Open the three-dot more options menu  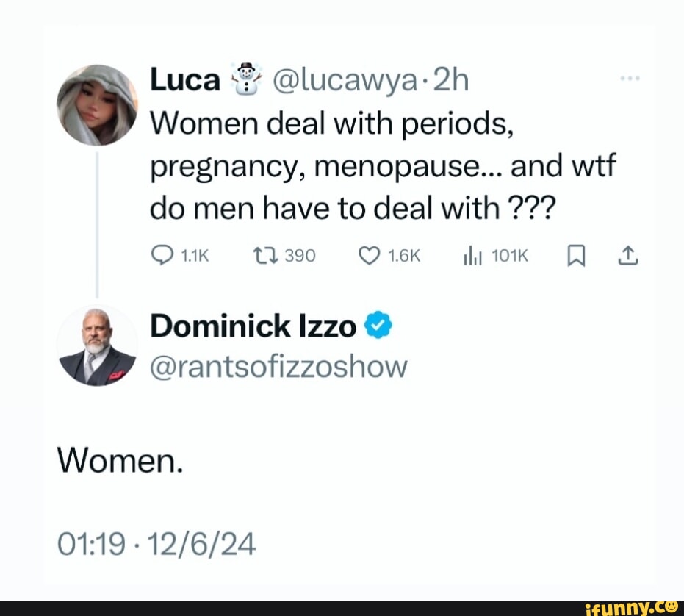pyautogui.click(x=630, y=79)
